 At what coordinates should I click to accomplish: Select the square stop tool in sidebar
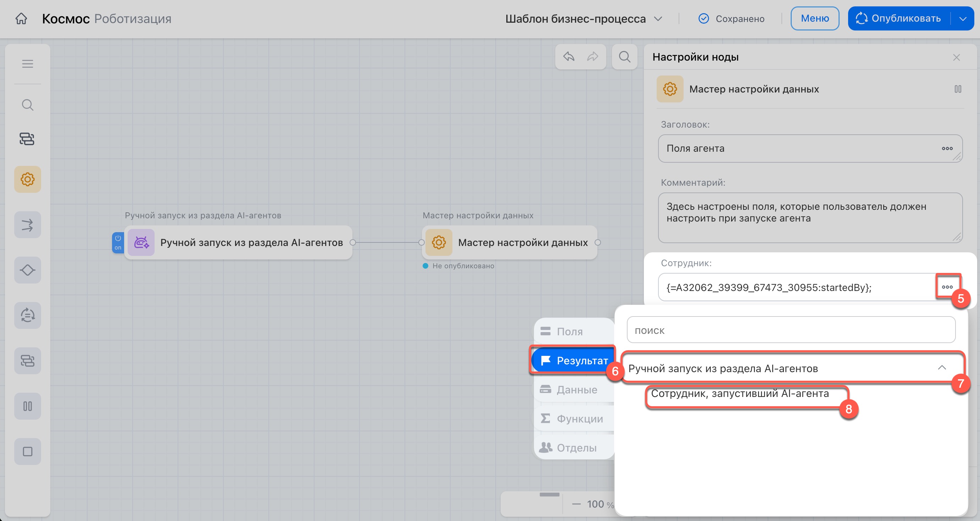[27, 452]
